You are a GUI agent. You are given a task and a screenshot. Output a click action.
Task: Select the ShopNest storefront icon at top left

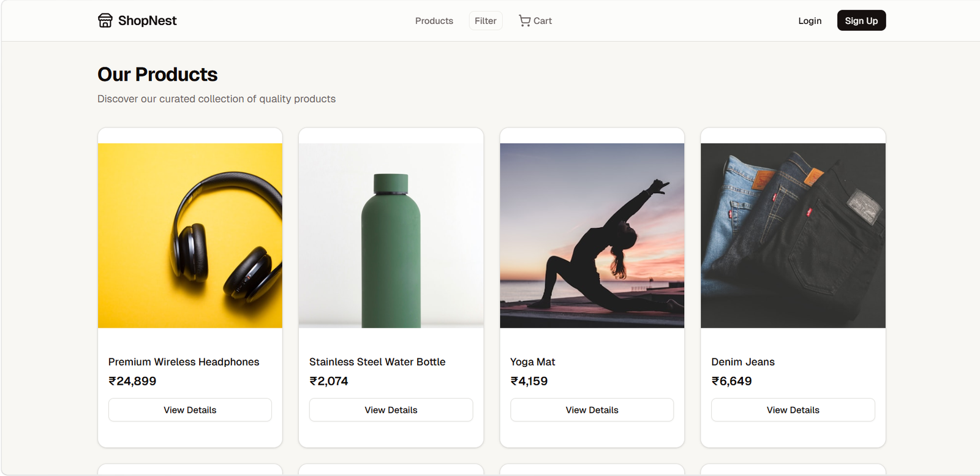105,20
